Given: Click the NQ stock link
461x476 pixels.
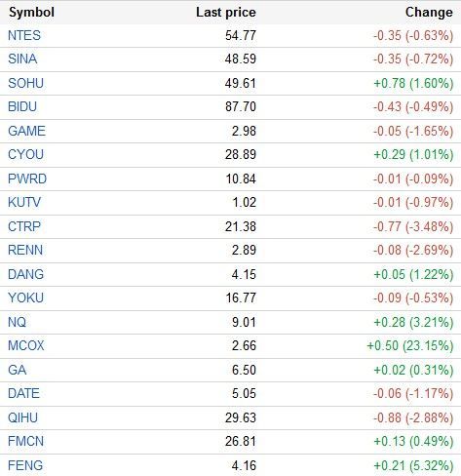Looking at the screenshot, I should point(17,322).
